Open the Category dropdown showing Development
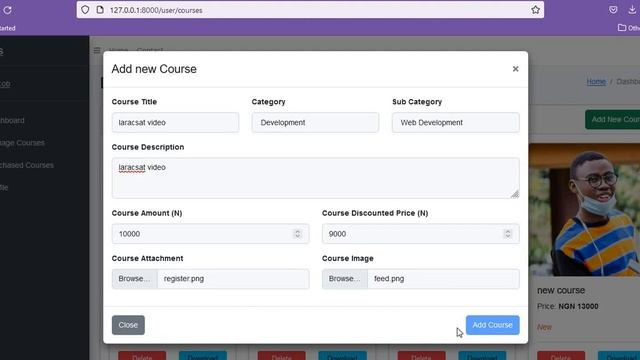This screenshot has height=360, width=640. tap(316, 122)
